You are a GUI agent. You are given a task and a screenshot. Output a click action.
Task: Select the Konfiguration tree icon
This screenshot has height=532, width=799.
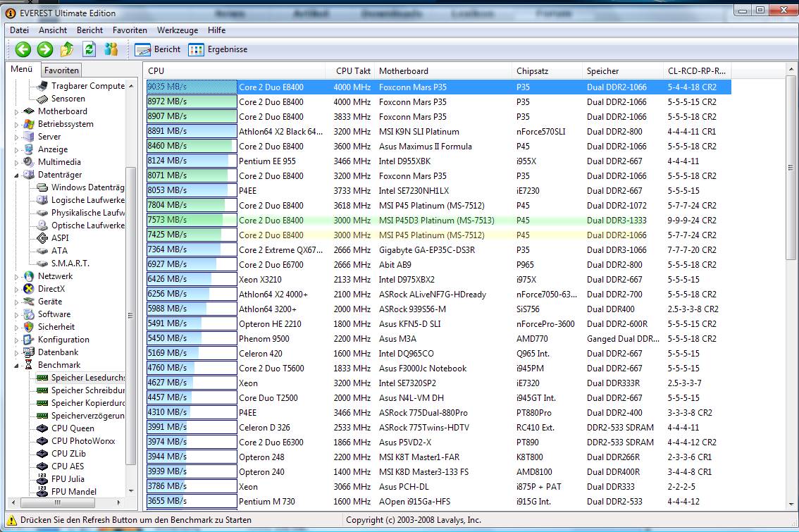pos(29,340)
